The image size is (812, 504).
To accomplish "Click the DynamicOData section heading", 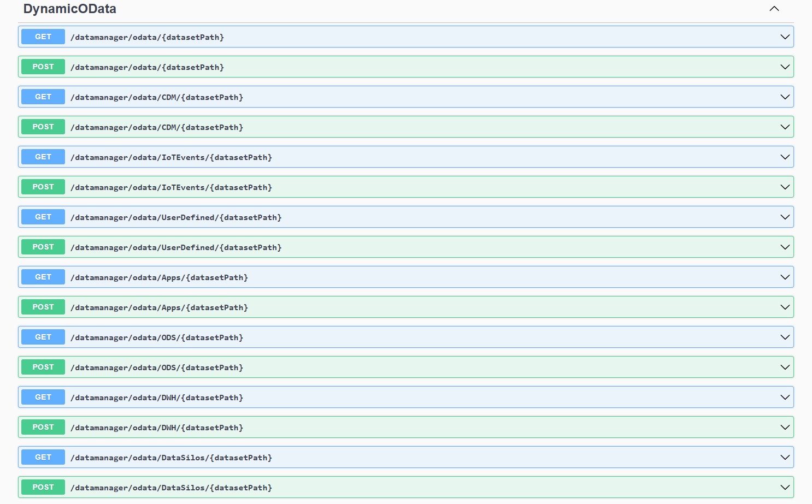I will 68,9.
